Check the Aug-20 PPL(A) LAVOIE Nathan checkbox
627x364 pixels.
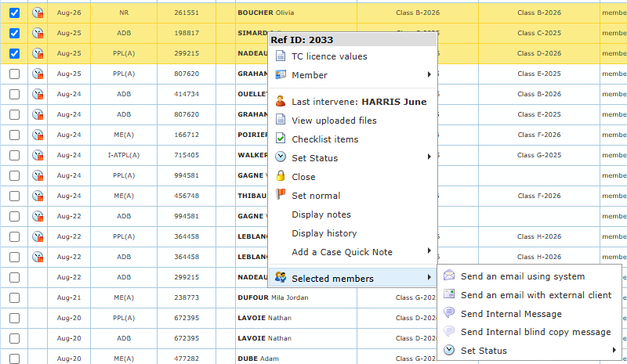point(14,318)
